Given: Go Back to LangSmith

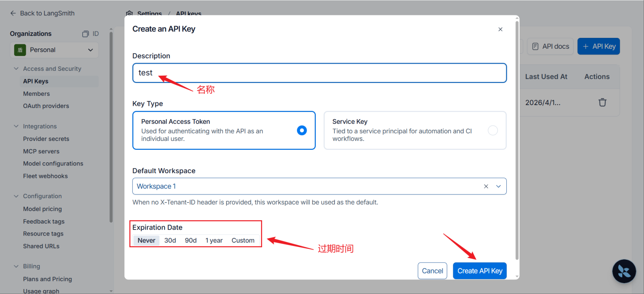Looking at the screenshot, I should tap(42, 13).
